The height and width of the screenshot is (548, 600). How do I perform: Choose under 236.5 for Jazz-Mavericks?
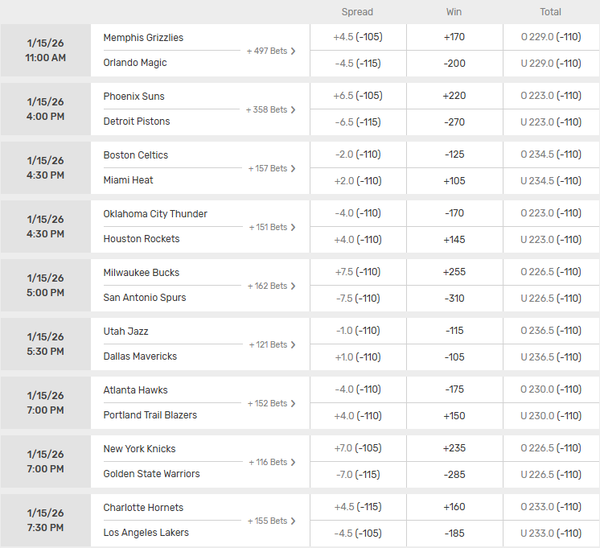coord(551,357)
